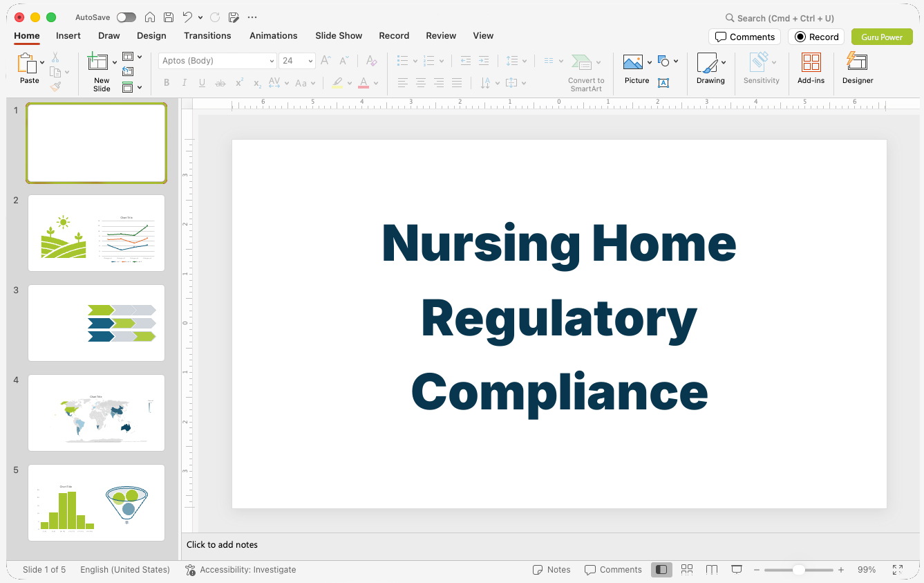Justify the text alignment

point(457,83)
